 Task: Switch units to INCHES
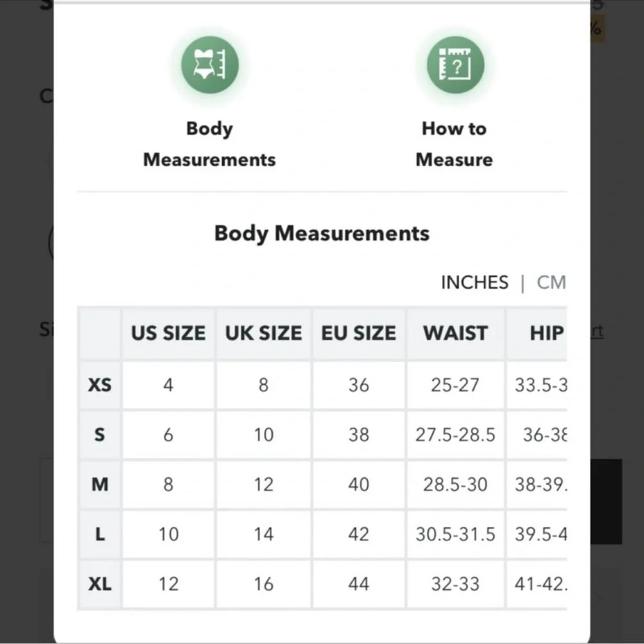[x=475, y=283]
